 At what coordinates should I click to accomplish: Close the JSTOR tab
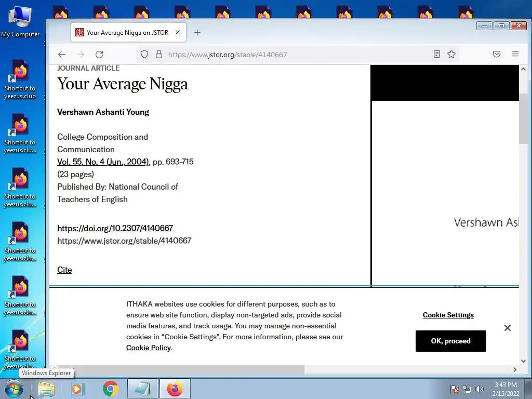click(178, 32)
